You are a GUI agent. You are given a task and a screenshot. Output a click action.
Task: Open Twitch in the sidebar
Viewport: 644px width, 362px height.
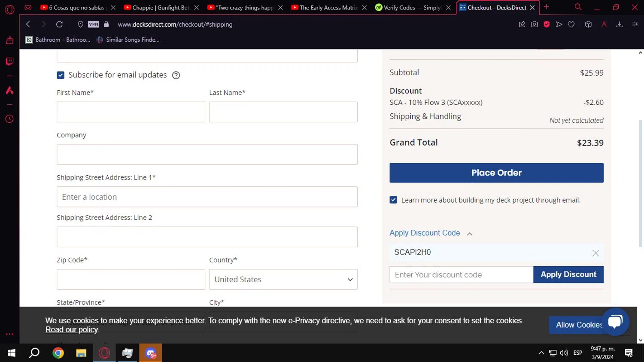click(9, 61)
